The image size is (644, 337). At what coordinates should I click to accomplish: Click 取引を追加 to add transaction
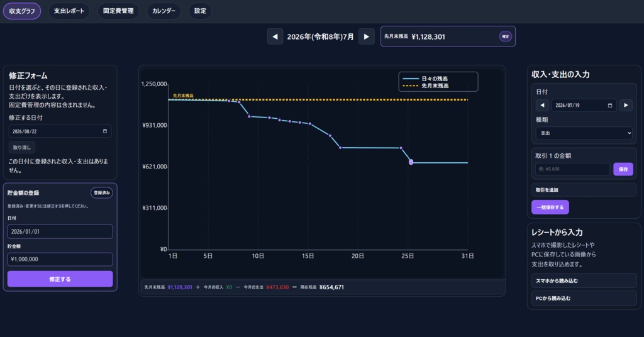pos(584,190)
